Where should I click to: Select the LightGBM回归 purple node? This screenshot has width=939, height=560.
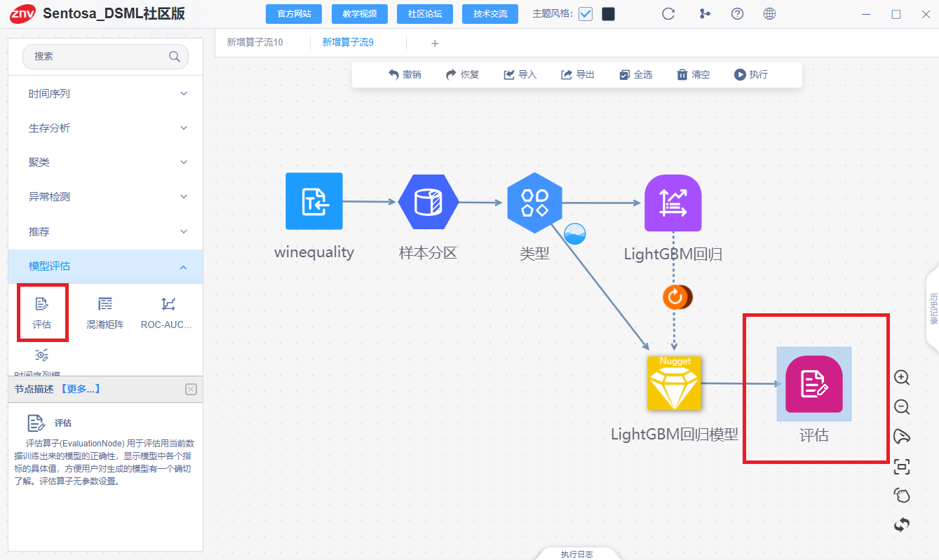coord(673,203)
